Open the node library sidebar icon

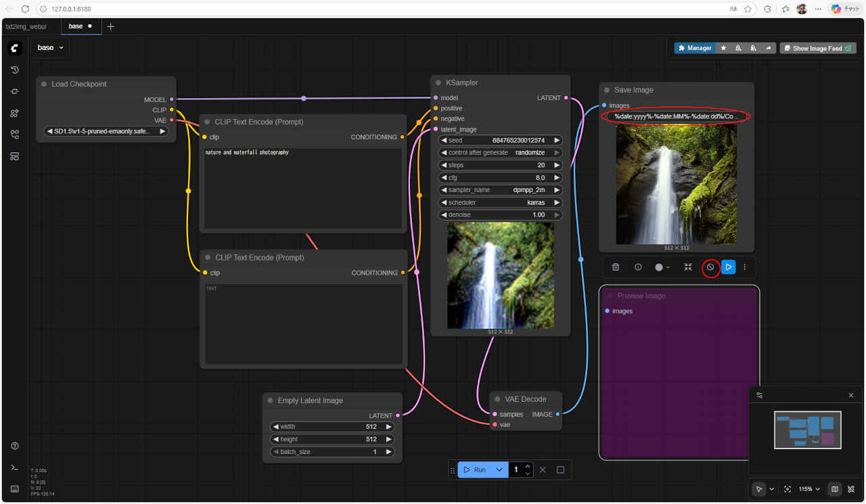15,113
